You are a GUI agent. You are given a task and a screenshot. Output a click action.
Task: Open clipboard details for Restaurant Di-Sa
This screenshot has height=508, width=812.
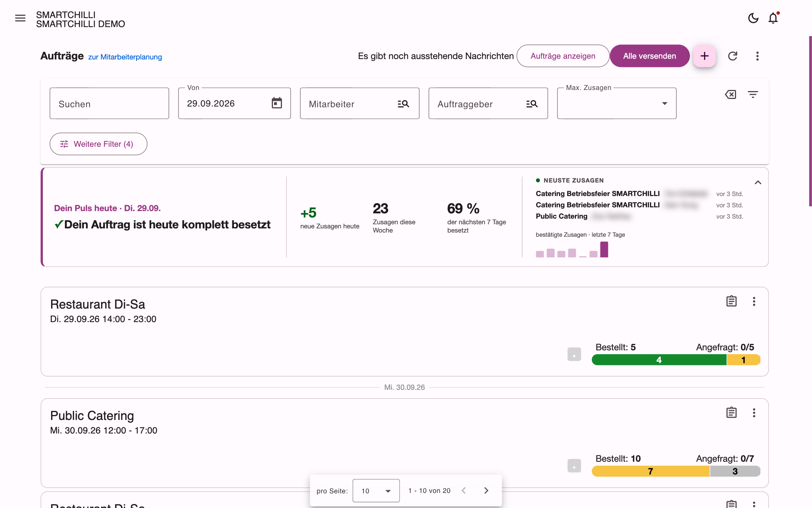[x=731, y=301]
